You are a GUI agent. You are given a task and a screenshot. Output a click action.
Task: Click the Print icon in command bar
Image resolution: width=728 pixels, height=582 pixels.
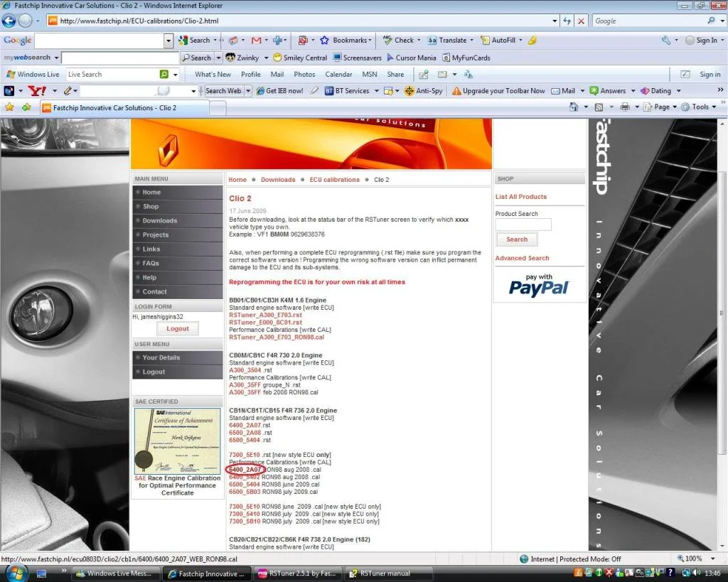(625, 107)
